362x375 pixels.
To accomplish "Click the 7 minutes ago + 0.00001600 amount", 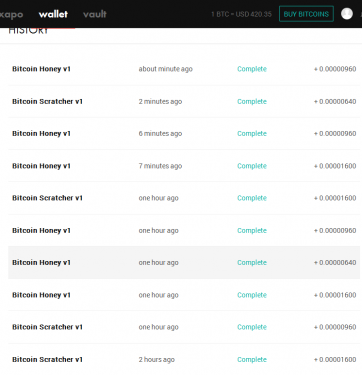I will coord(335,166).
